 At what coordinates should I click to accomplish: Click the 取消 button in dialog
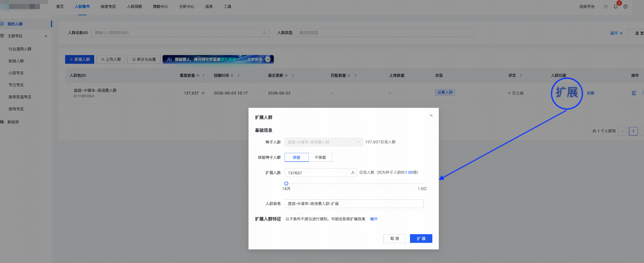[394, 238]
